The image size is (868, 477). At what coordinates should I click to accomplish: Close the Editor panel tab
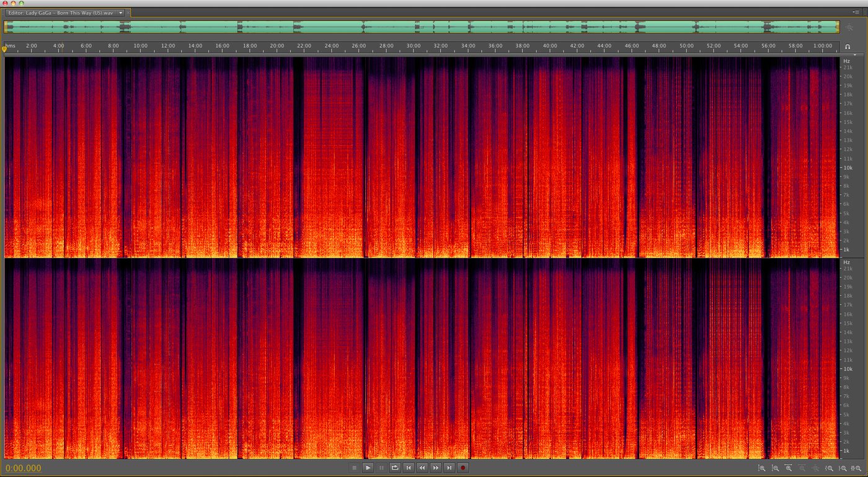128,12
